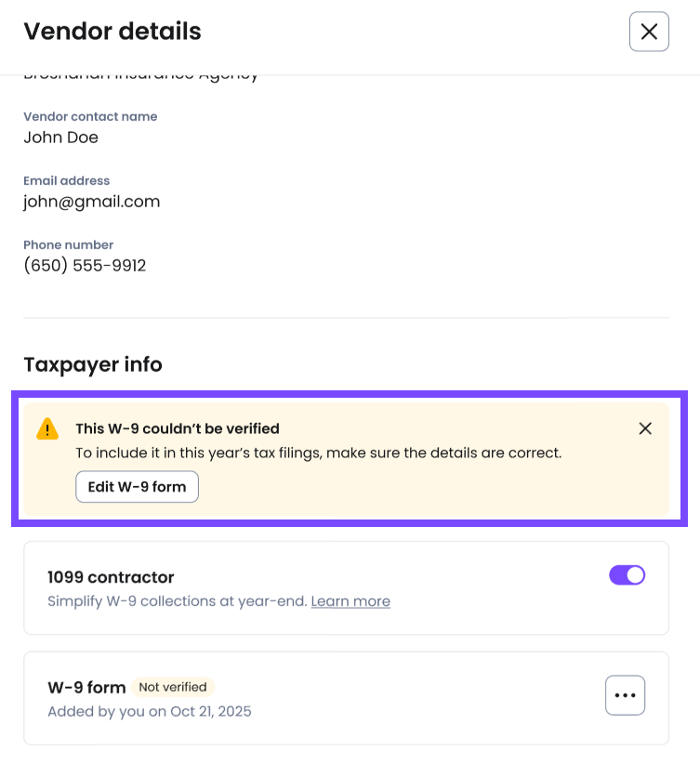Click the Added by you date text
Screen dimensions: 700x763
tap(150, 712)
